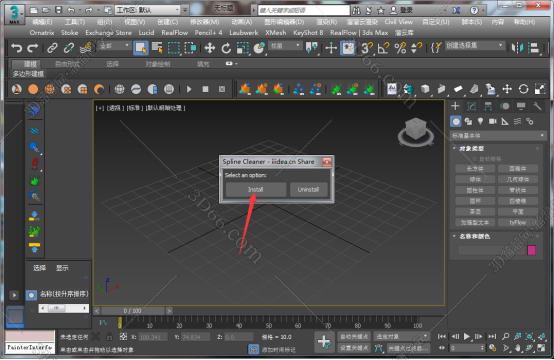The width and height of the screenshot is (554, 360).
Task: Click the Redo arrow in main toolbar
Action: pyautogui.click(x=33, y=48)
